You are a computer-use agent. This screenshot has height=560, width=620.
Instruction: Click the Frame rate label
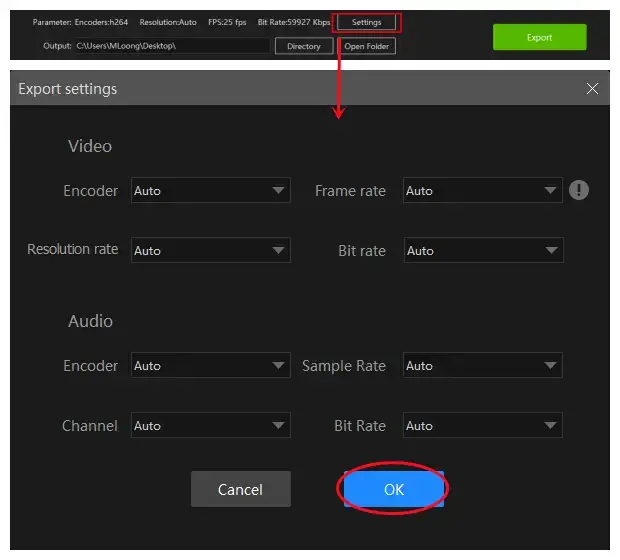click(350, 191)
